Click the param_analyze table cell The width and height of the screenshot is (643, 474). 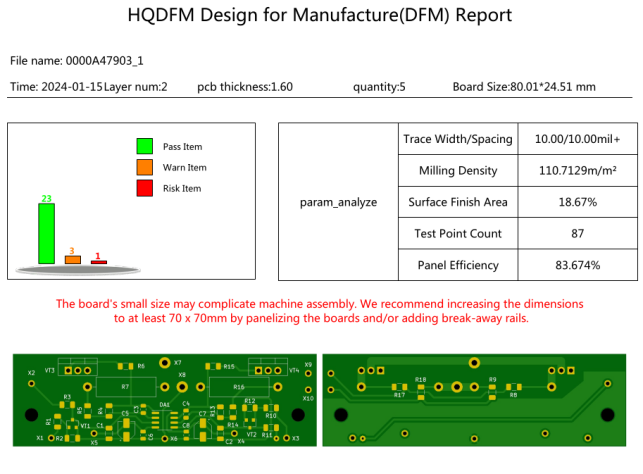(338, 202)
